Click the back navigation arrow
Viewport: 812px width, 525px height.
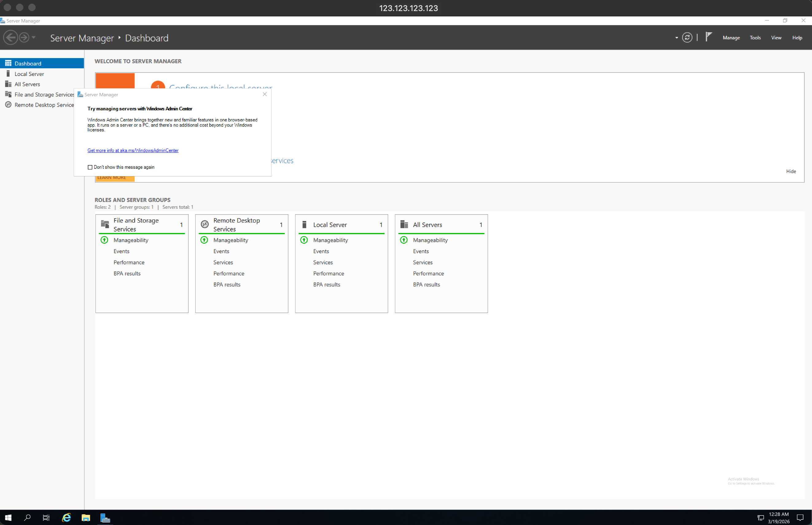click(x=10, y=37)
